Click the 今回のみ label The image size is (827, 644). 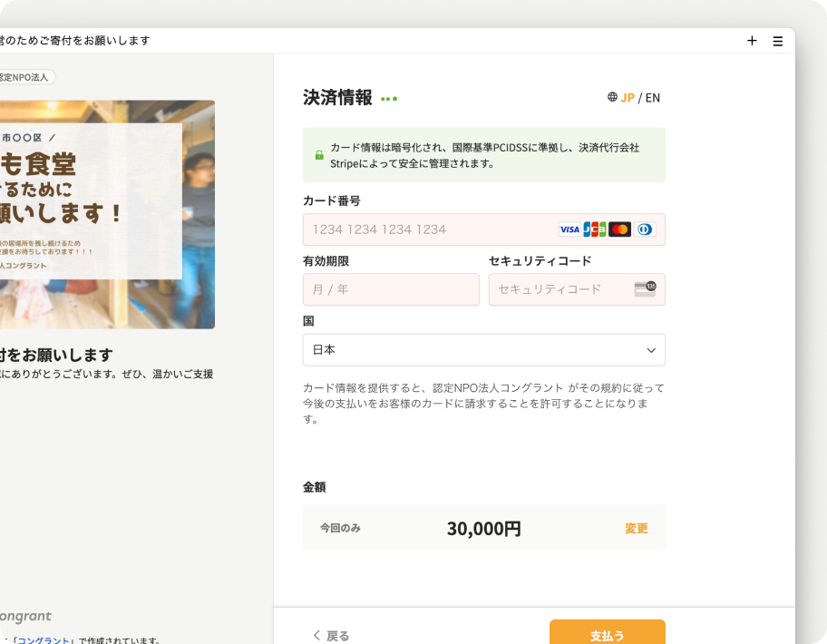coord(340,528)
